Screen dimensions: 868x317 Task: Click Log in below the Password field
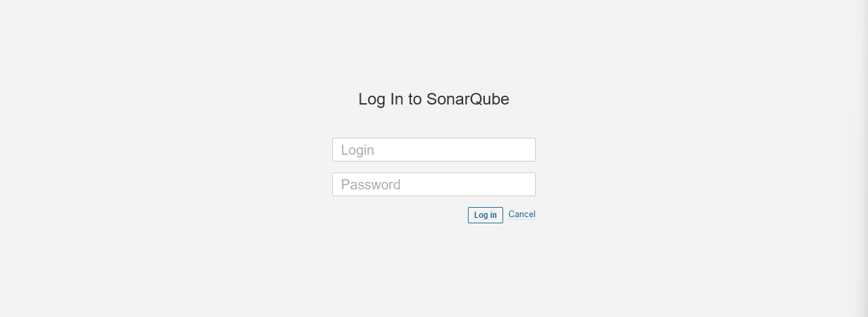coord(485,215)
